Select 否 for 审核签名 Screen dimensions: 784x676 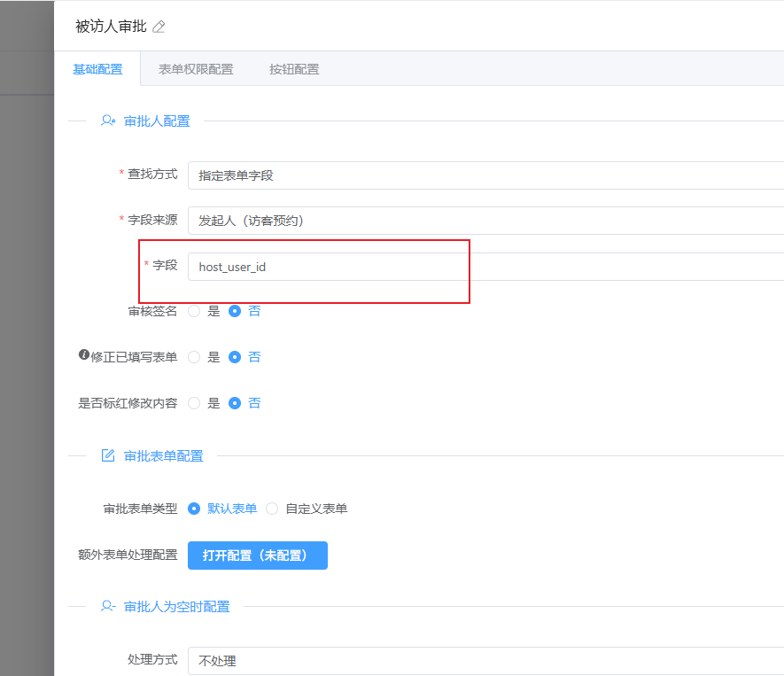[x=235, y=311]
